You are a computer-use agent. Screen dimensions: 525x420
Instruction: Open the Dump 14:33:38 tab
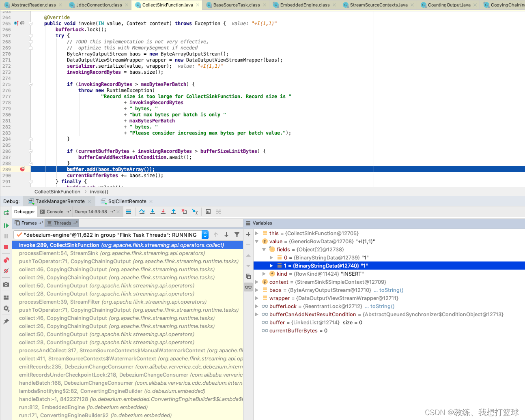[x=91, y=212]
